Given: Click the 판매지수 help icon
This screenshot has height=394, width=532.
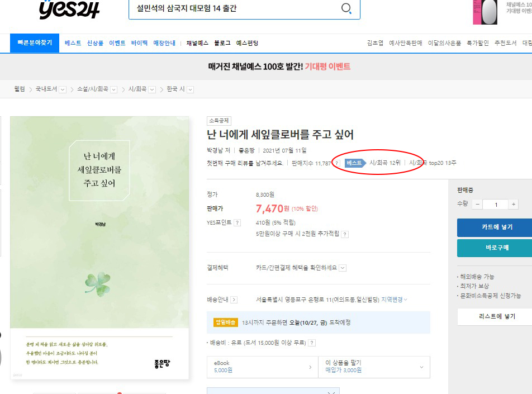Looking at the screenshot, I should 337,163.
